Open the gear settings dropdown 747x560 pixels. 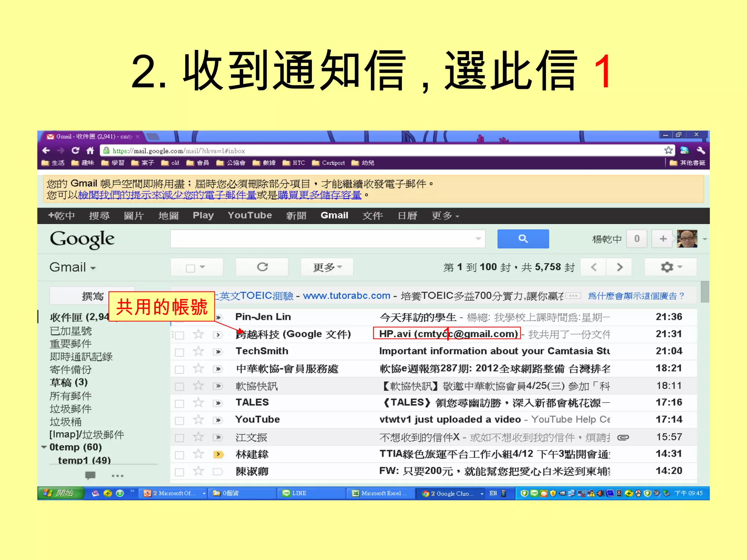coord(671,267)
